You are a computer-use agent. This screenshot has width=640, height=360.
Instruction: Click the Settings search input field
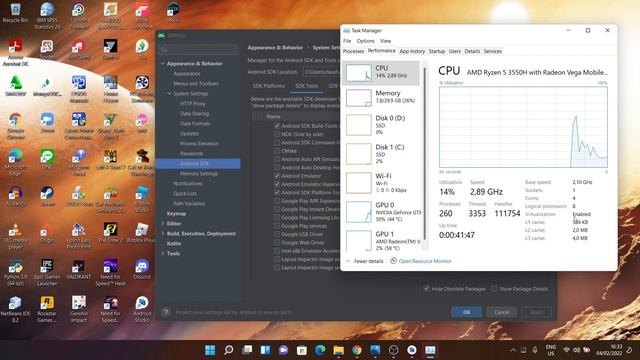pos(198,49)
